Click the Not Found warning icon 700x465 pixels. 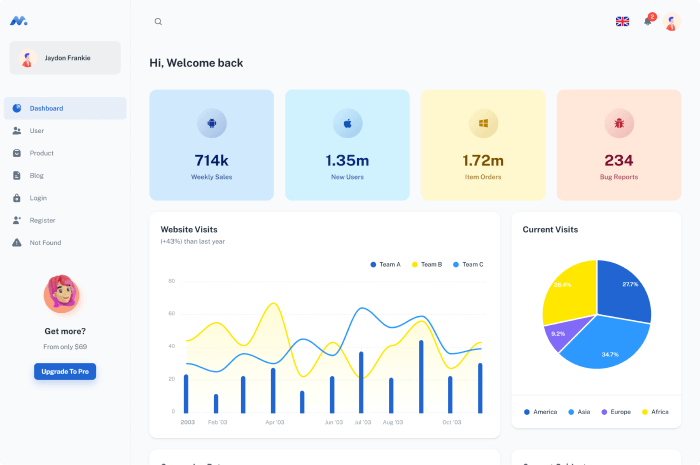[x=17, y=242]
